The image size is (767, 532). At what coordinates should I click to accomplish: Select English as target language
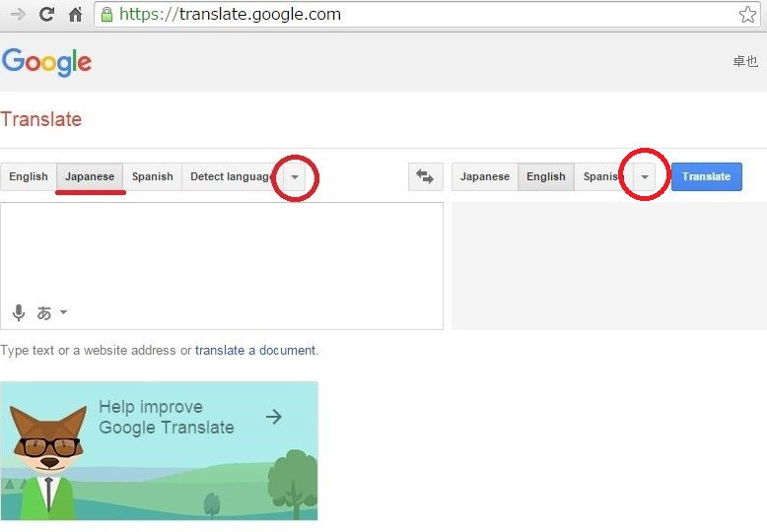[546, 176]
